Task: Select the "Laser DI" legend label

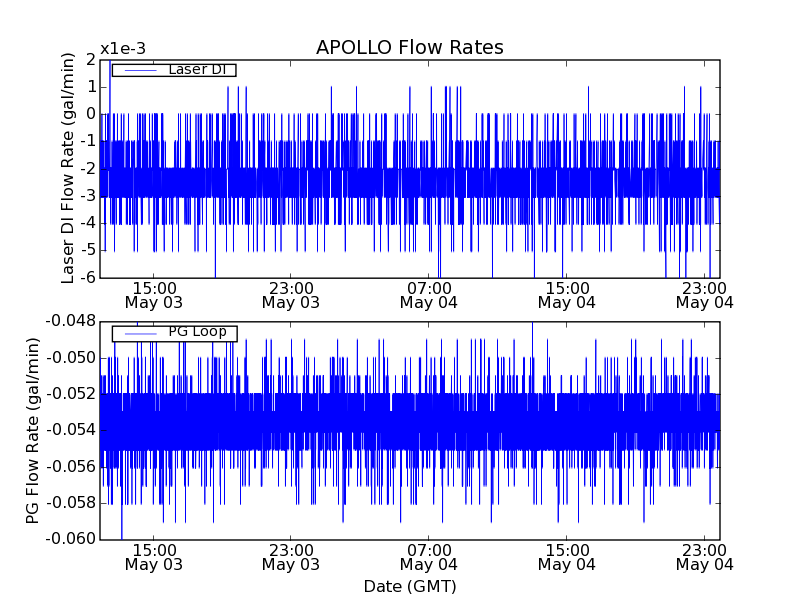Action: (x=197, y=69)
